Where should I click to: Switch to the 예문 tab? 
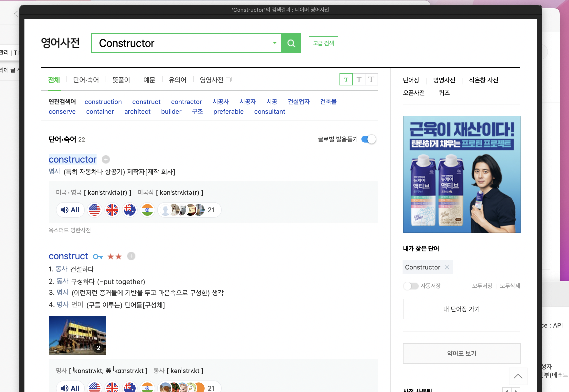click(x=149, y=80)
